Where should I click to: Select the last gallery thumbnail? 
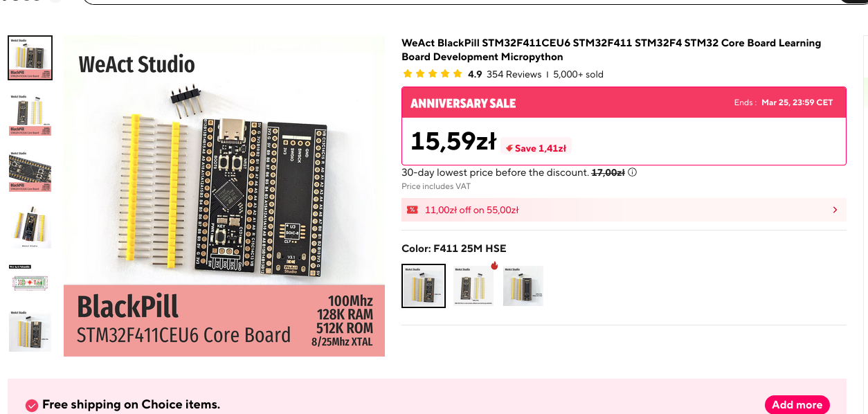click(x=30, y=331)
